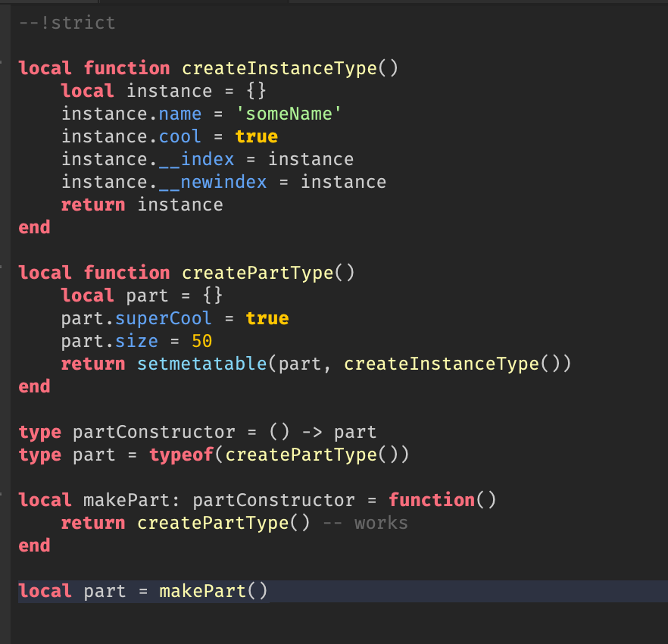
Task: Click the --!strict comment directive
Action: (67, 23)
